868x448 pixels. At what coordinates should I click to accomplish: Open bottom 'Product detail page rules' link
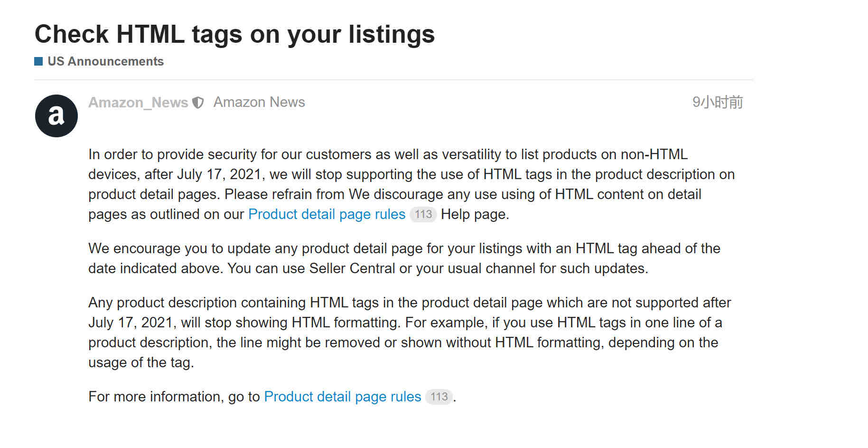[x=342, y=397]
